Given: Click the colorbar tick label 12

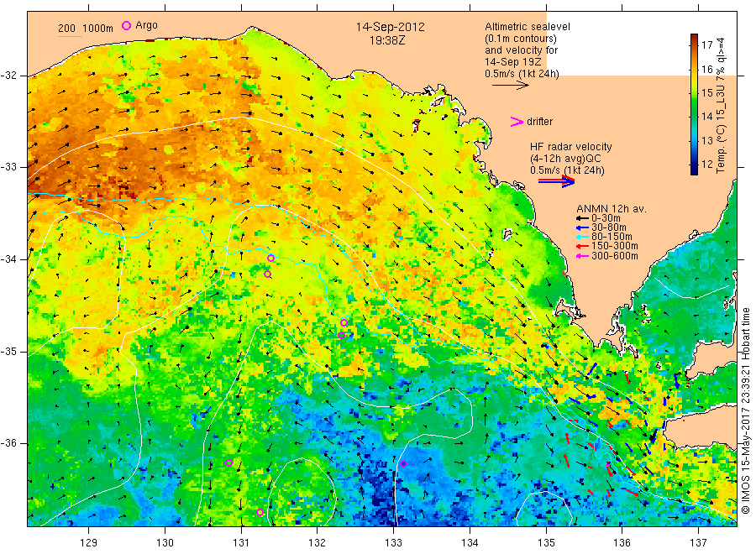Looking at the screenshot, I should coord(706,165).
